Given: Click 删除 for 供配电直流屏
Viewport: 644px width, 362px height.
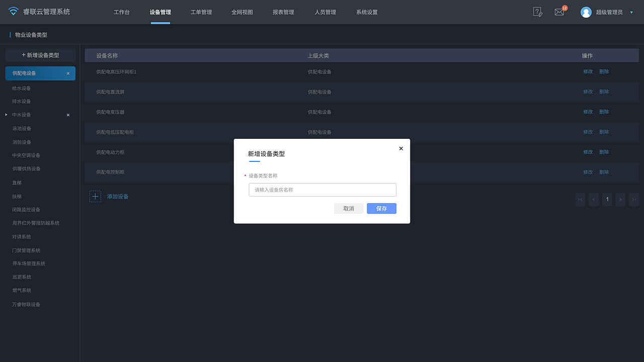Looking at the screenshot, I should coord(604,92).
